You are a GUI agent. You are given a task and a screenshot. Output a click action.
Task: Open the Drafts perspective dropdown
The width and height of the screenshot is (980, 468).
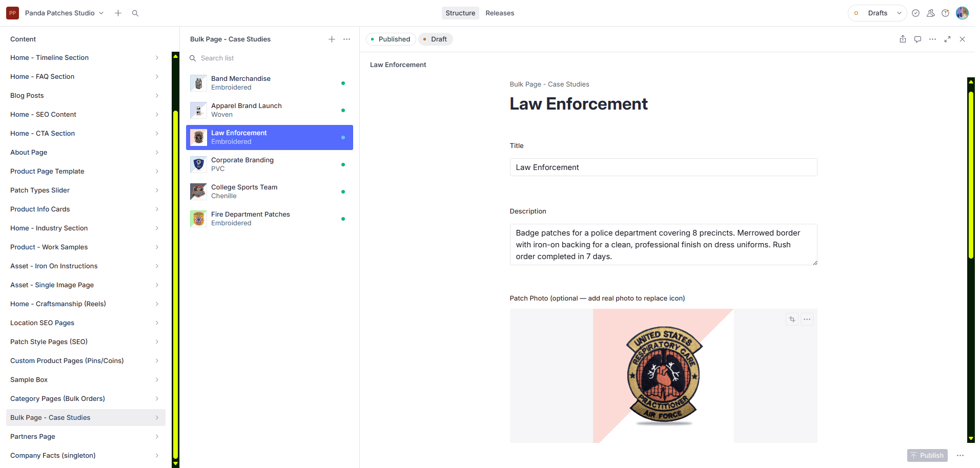point(877,13)
